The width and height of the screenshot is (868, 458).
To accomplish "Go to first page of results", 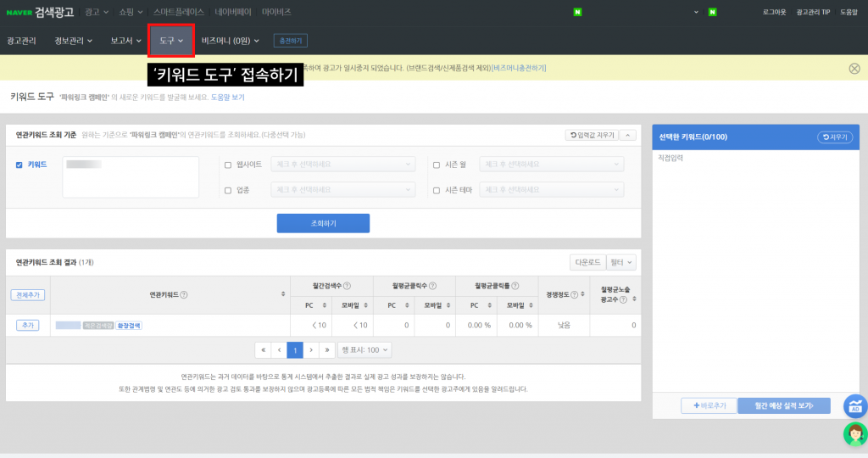I will click(263, 350).
